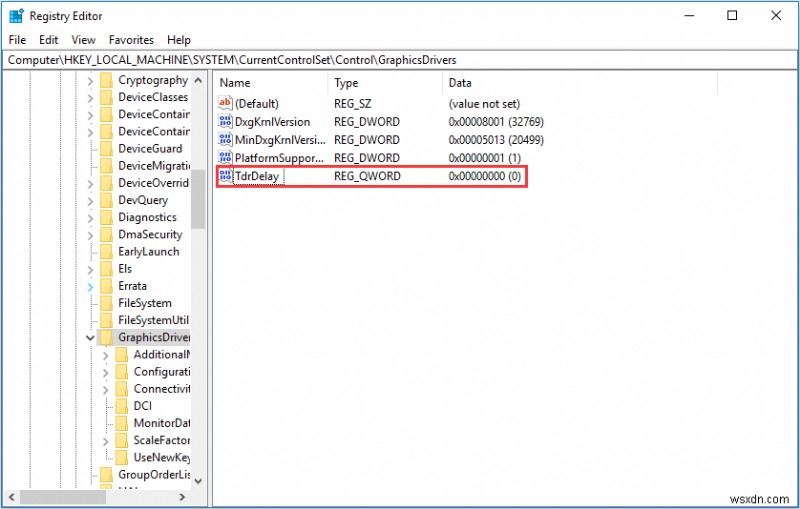The height and width of the screenshot is (509, 800).
Task: Open the View menu
Action: [83, 40]
